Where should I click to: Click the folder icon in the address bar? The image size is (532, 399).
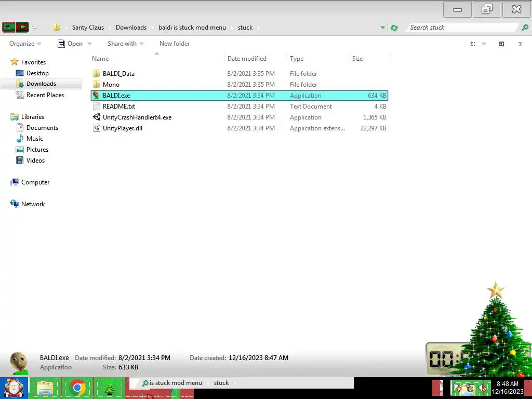point(56,27)
